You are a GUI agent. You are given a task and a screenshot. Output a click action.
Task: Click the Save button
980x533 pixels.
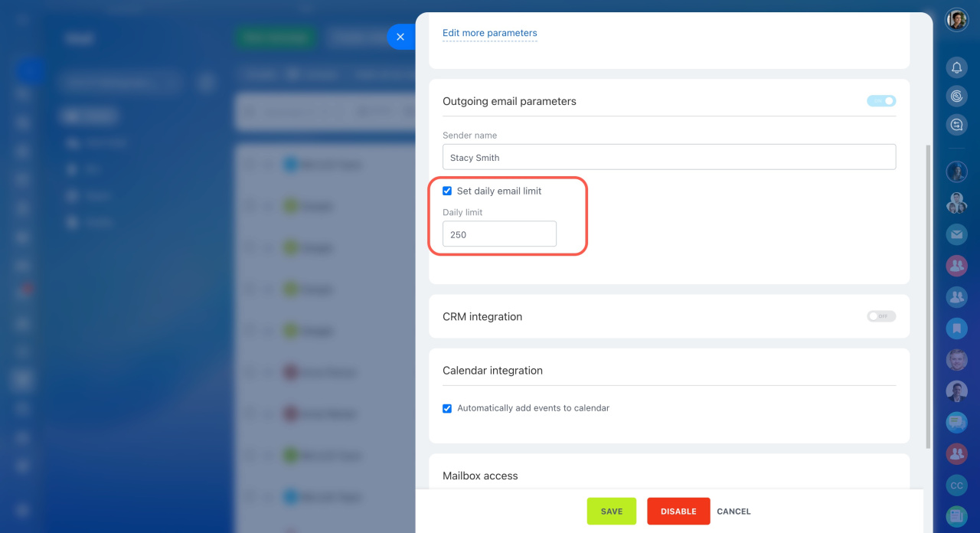point(611,512)
